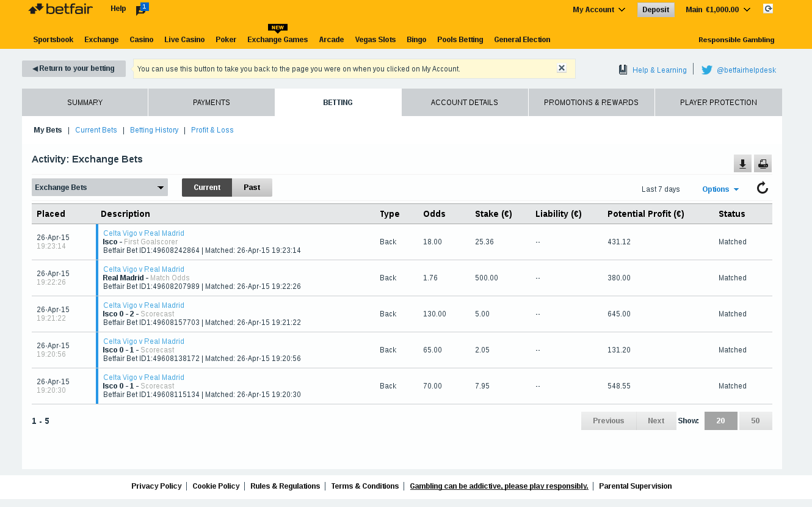Navigate to Bingo
Image resolution: width=812 pixels, height=507 pixels.
coord(416,40)
